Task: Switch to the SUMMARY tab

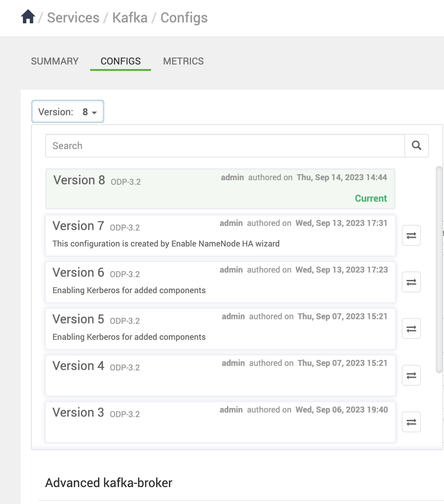Action: tap(54, 61)
